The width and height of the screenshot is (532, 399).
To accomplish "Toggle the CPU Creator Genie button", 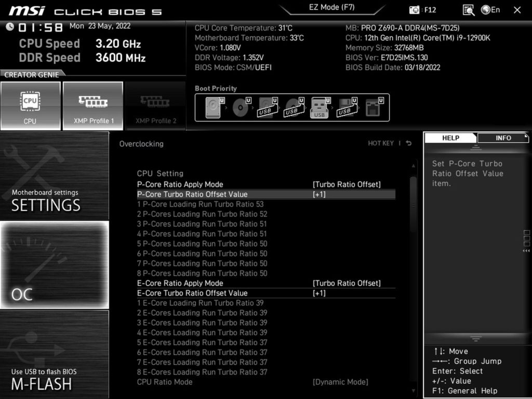I will 31,106.
